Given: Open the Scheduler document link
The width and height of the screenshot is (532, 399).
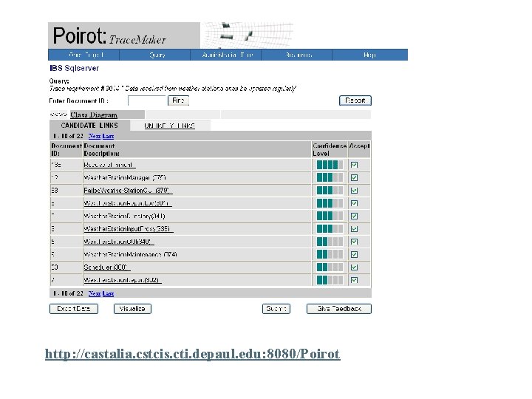Looking at the screenshot, I should (107, 267).
